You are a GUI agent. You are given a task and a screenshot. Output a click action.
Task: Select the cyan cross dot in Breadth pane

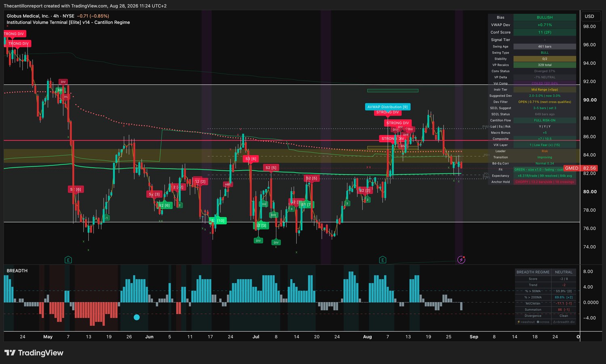coord(137,317)
